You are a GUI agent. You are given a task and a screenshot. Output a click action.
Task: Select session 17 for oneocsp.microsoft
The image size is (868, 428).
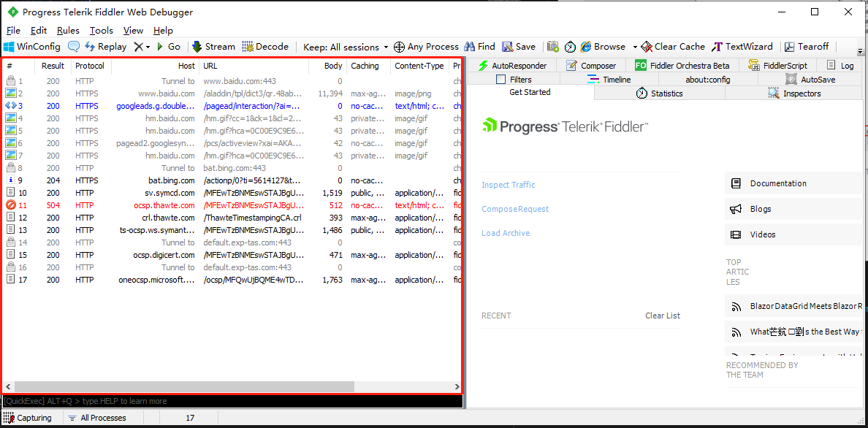pos(232,280)
